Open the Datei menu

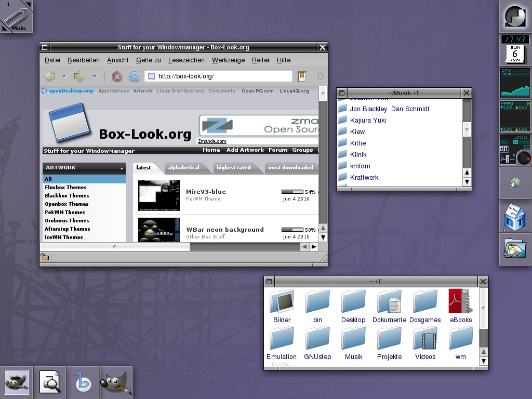pos(52,60)
